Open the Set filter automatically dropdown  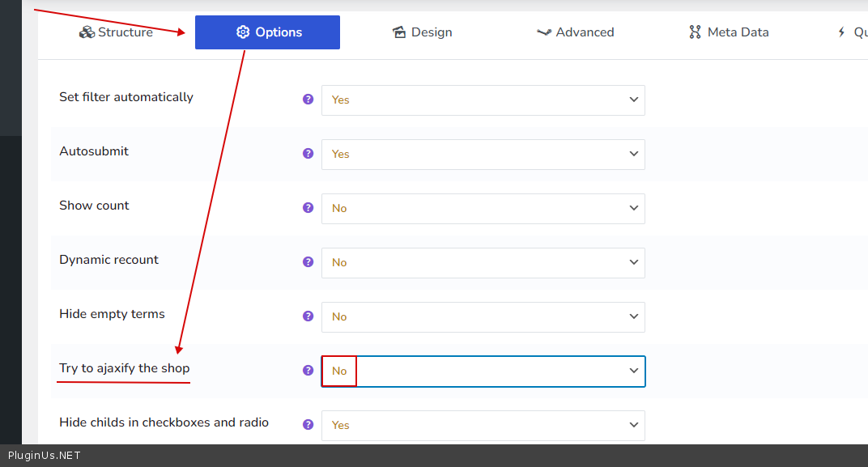coord(483,100)
